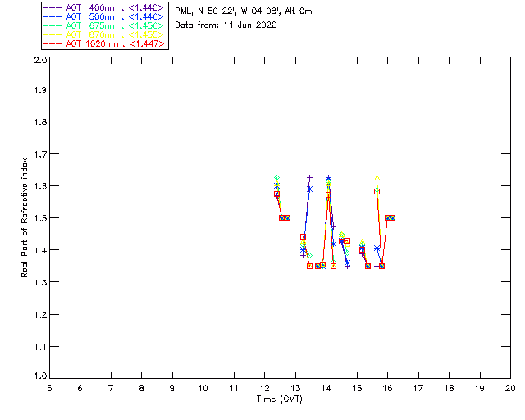Viewport: 525px width, 420px height.
Task: Click the 8 hour x-axis label
Action: [142, 388]
